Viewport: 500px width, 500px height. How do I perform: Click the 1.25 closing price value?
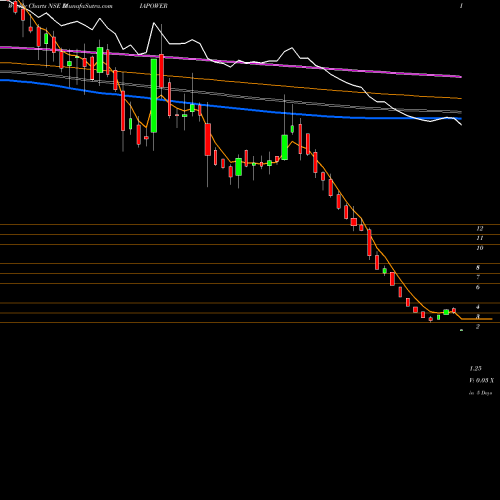476,369
